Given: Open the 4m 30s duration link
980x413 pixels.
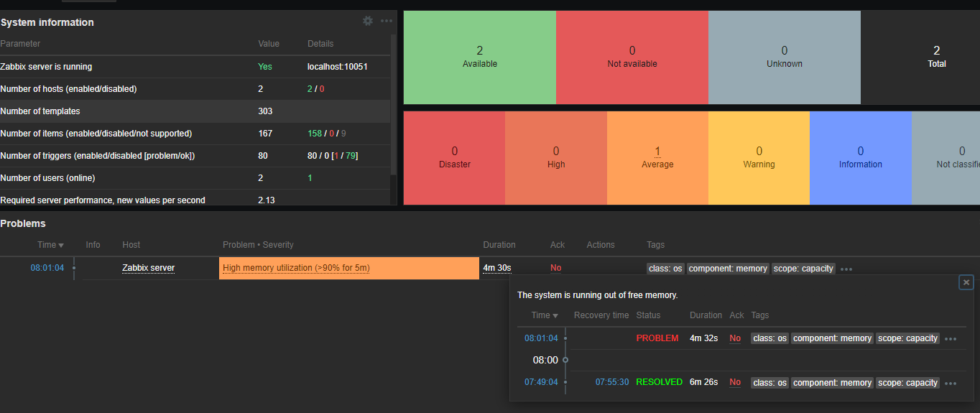Looking at the screenshot, I should [x=497, y=268].
